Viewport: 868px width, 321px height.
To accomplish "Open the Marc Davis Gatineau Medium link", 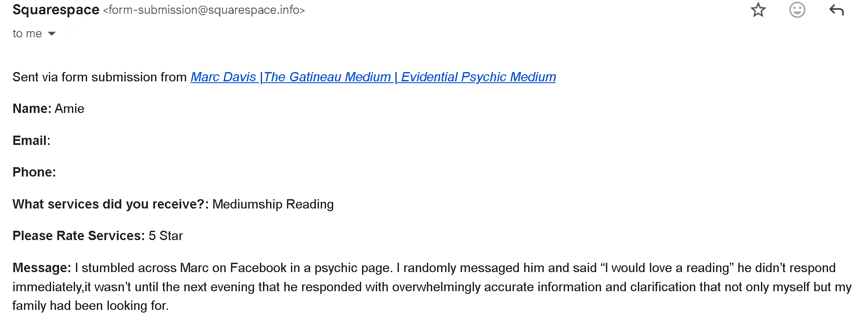I will point(373,77).
